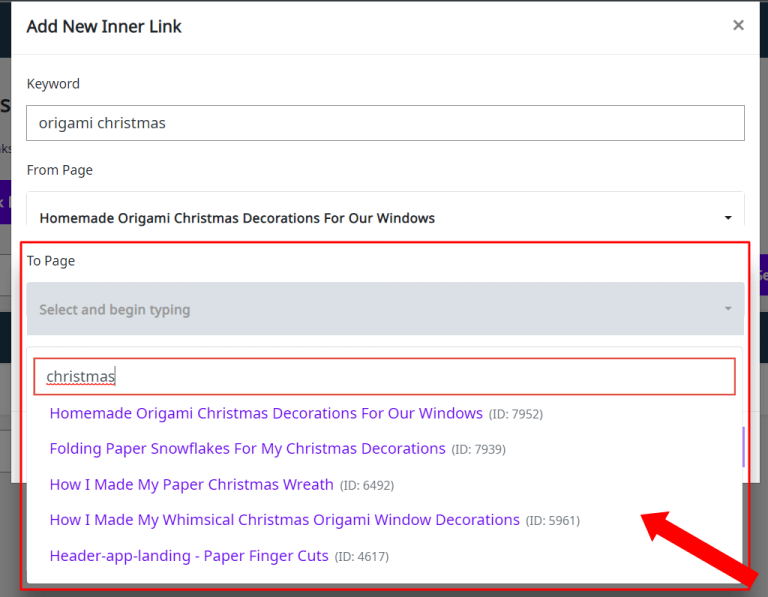Click the 'To Page' label

(x=51, y=261)
